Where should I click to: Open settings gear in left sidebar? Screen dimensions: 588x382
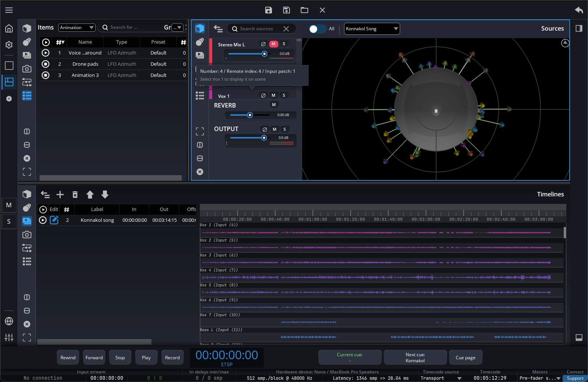point(9,45)
